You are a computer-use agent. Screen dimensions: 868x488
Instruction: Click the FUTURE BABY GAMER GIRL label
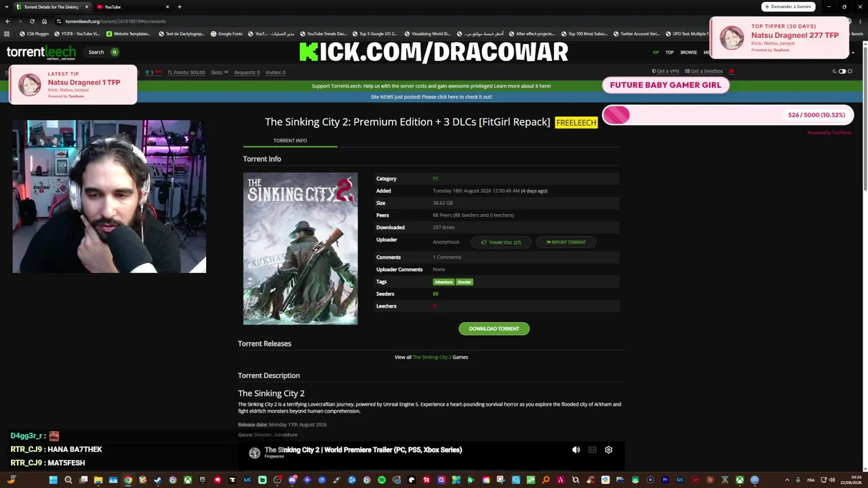pos(665,85)
